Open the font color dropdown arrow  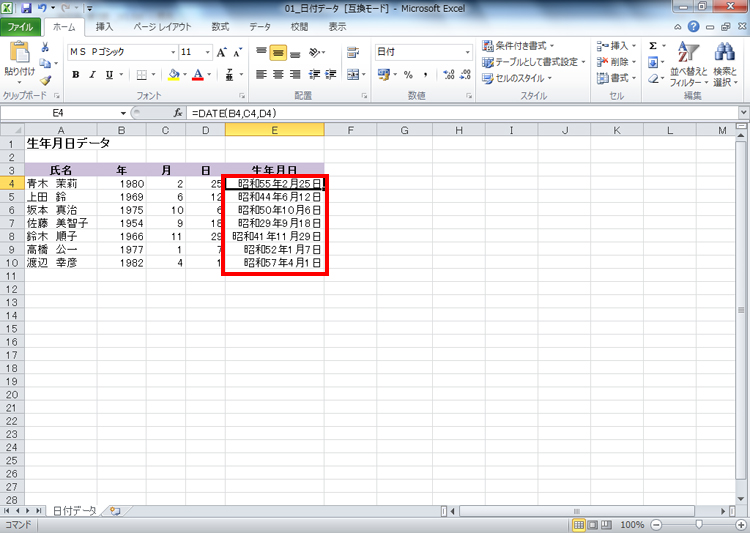209,75
